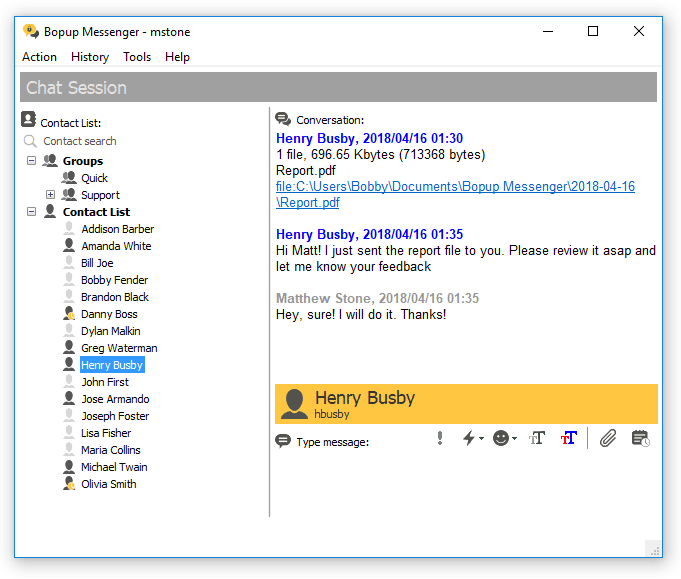Click Amanda White online status icon

69,245
